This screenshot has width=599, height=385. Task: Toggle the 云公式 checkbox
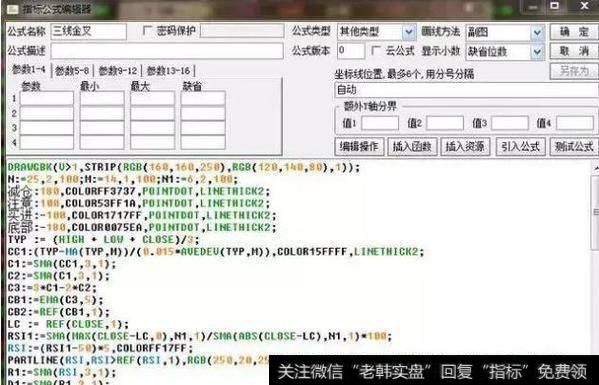(x=376, y=50)
